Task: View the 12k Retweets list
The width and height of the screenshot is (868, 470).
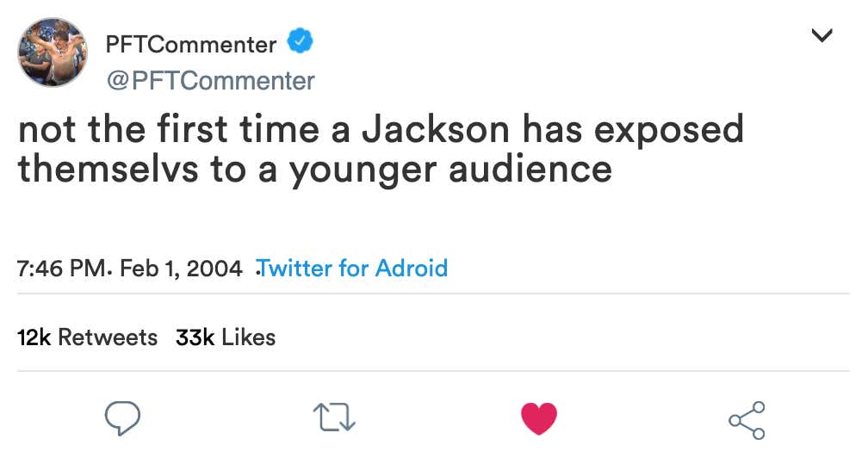Action: pos(88,337)
